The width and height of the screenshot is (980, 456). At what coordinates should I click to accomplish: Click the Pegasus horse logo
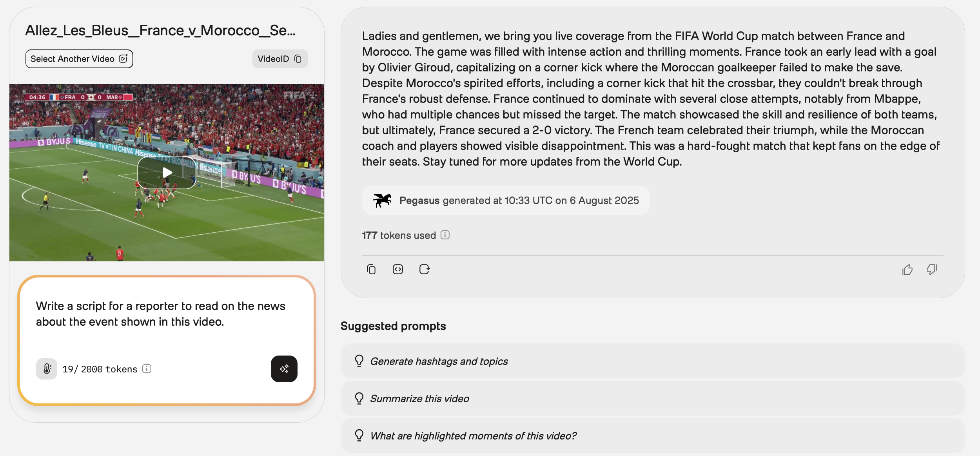pyautogui.click(x=382, y=201)
